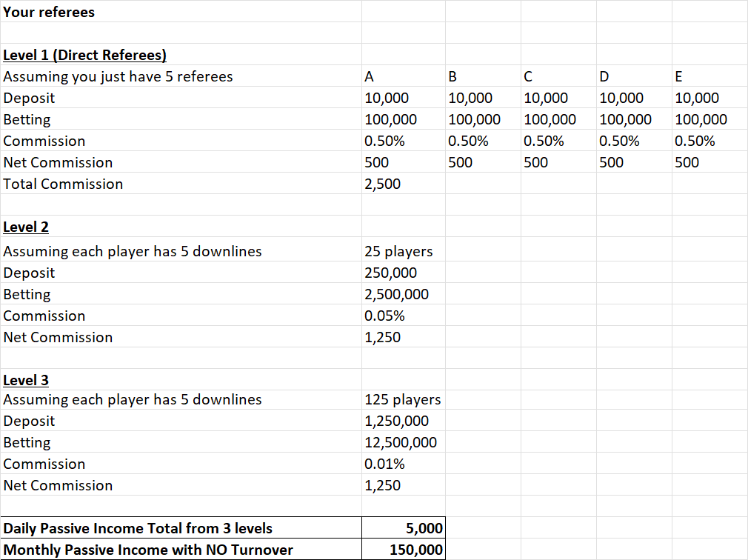Select the Level 2 "Deposit" label

(29, 273)
